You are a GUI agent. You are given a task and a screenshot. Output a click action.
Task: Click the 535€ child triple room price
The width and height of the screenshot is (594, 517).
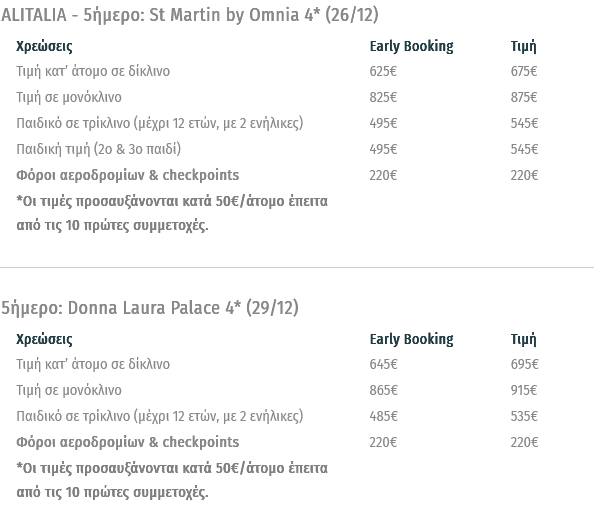click(524, 416)
